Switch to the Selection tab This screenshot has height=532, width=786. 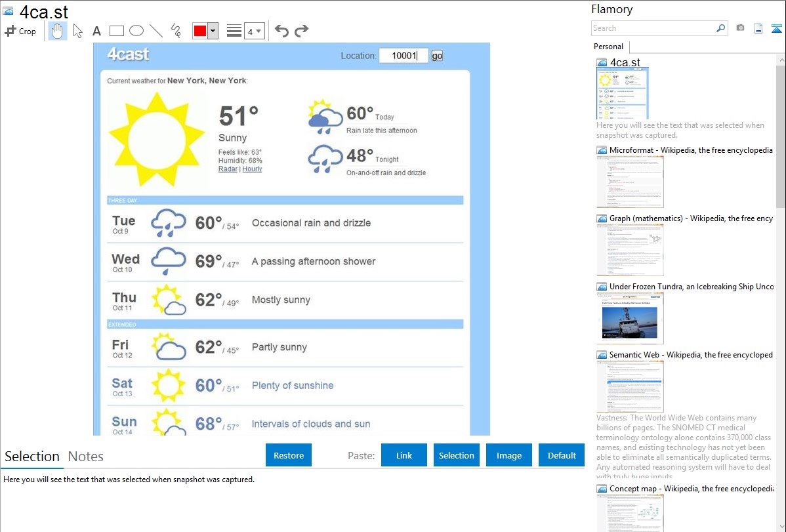click(32, 457)
